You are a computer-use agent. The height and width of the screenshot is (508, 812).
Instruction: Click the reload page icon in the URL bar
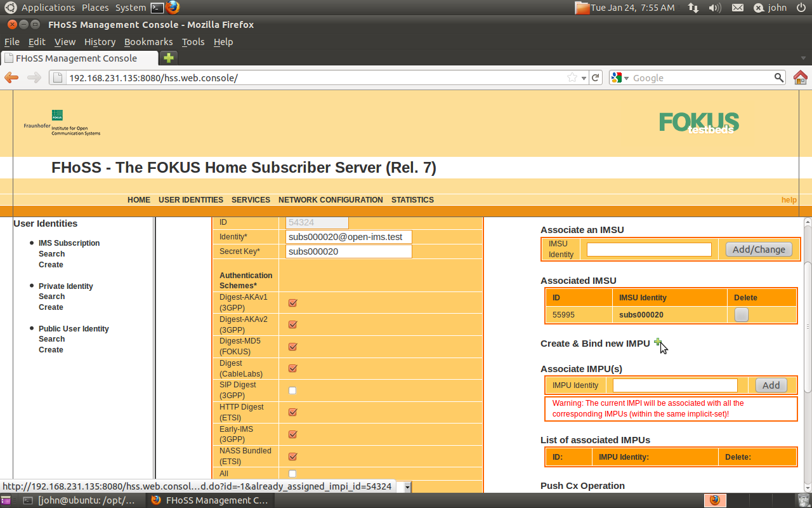click(x=595, y=77)
